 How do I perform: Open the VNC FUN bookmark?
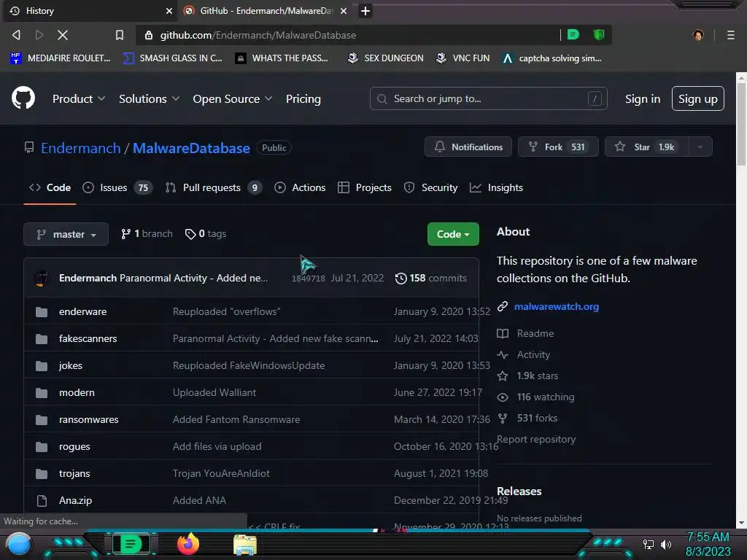point(462,58)
